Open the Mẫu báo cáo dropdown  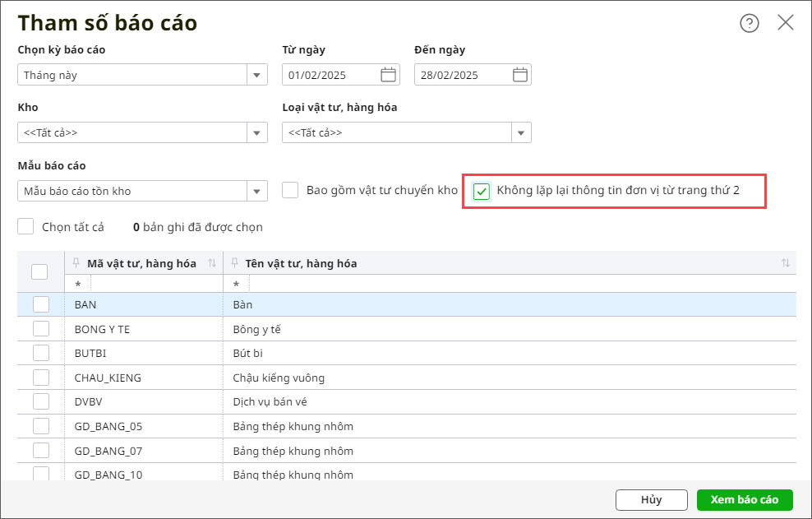click(x=257, y=191)
